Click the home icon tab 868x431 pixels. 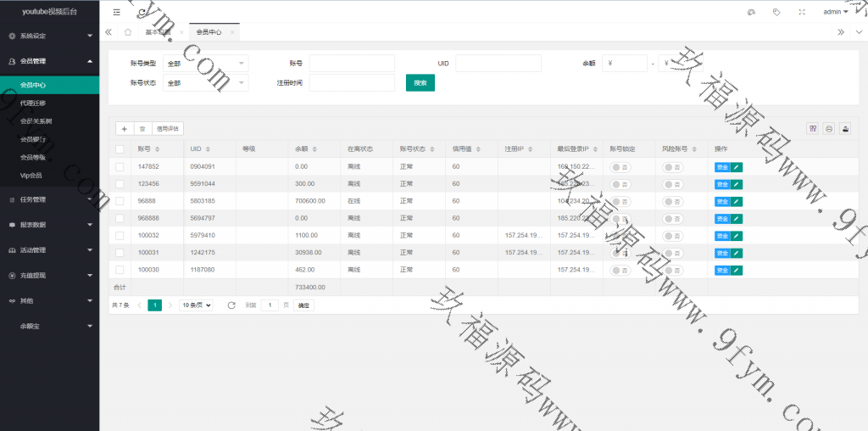pos(127,31)
